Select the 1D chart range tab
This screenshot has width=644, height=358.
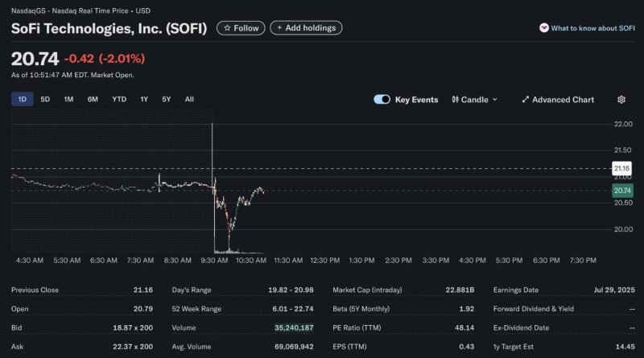click(23, 99)
